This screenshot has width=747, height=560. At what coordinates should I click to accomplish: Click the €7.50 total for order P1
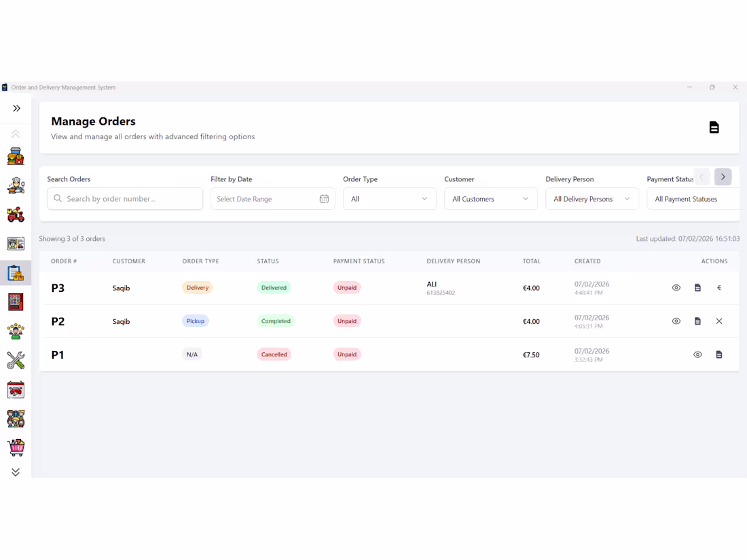click(531, 355)
